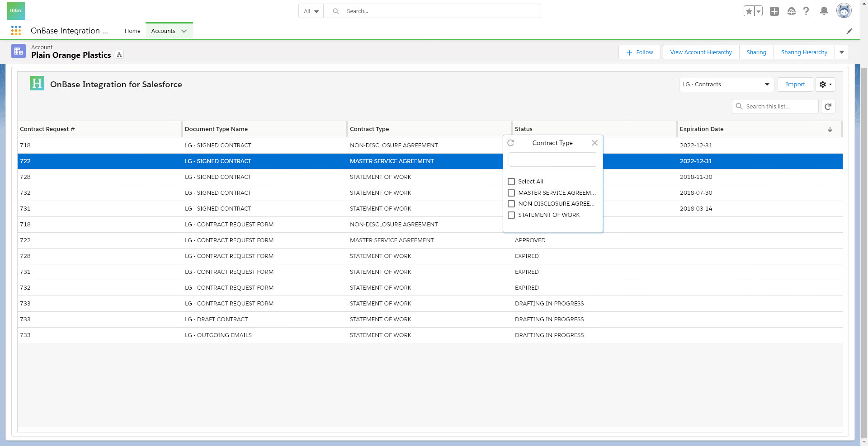Open Global Actions plus icon

pyautogui.click(x=774, y=11)
